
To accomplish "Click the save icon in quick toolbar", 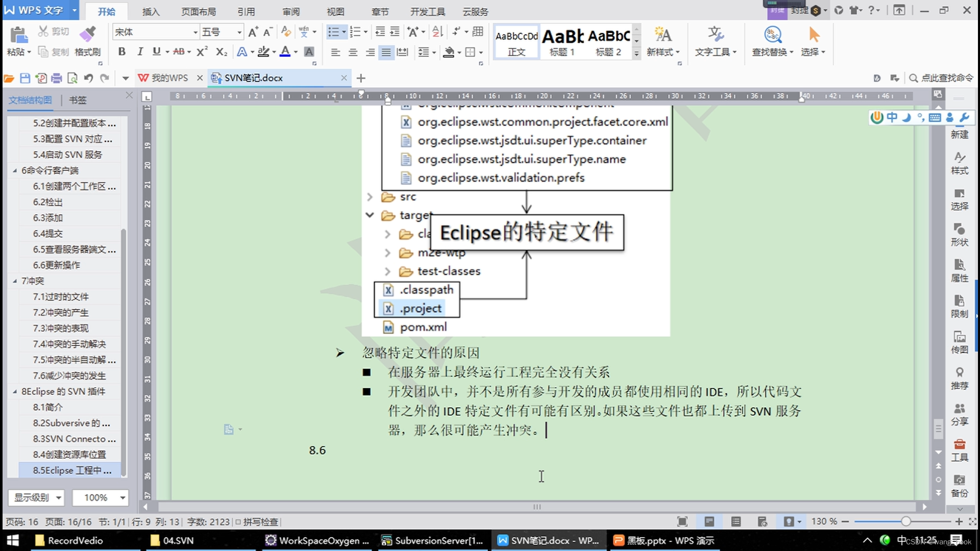I will coord(25,78).
